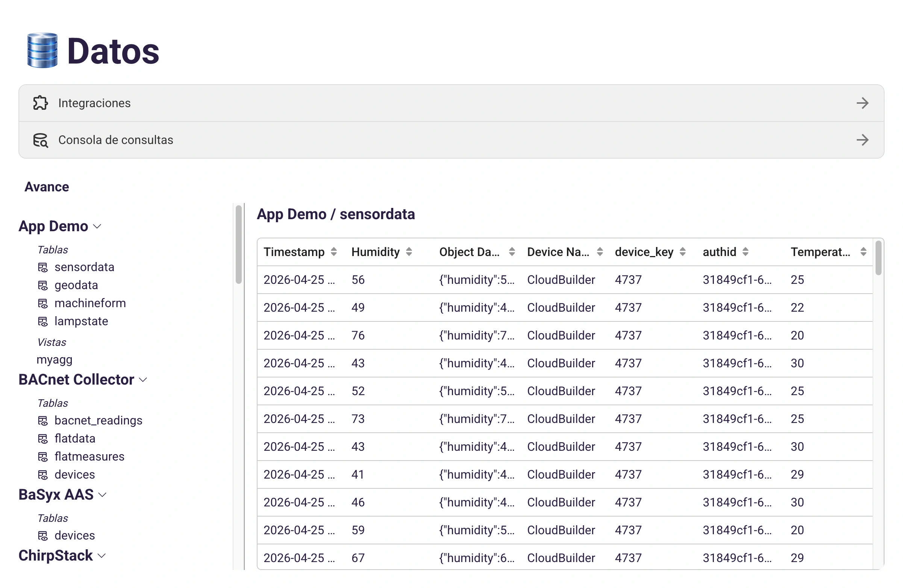
Task: Sort by Timestamp column arrows
Action: point(334,252)
